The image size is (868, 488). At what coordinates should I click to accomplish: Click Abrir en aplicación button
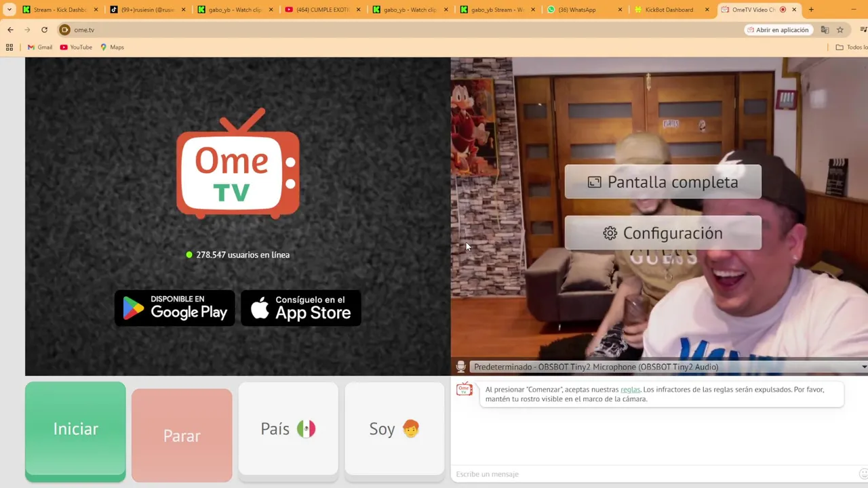pos(778,30)
